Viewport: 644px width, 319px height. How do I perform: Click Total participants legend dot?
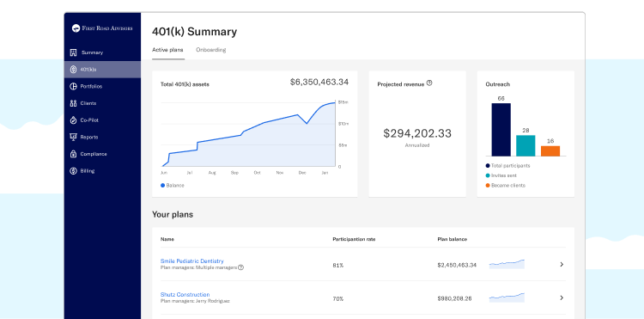[x=488, y=166]
